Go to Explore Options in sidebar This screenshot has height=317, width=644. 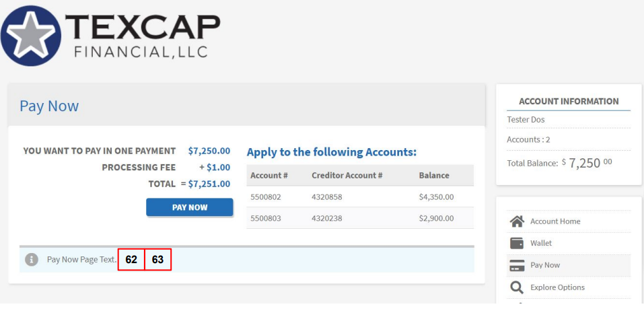click(x=569, y=287)
